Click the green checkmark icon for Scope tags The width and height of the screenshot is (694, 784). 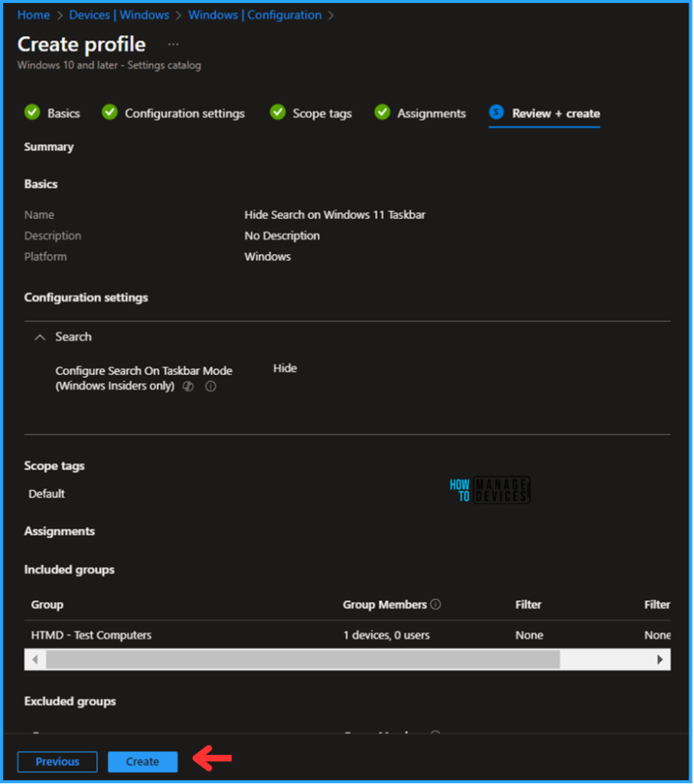pos(278,113)
